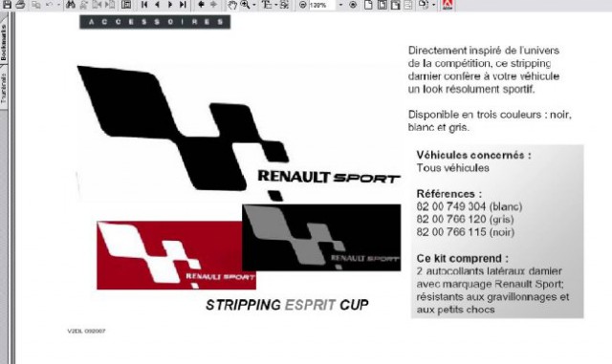Open the Bookmarks side tab
Image resolution: width=612 pixels, height=364 pixels.
coord(4,42)
